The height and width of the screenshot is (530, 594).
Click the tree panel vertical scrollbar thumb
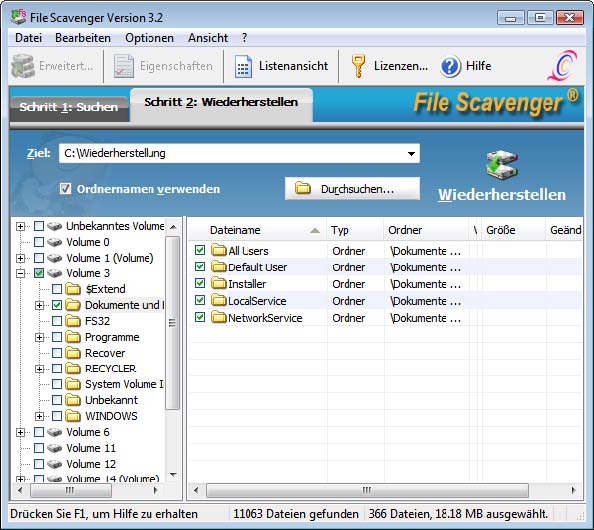173,323
